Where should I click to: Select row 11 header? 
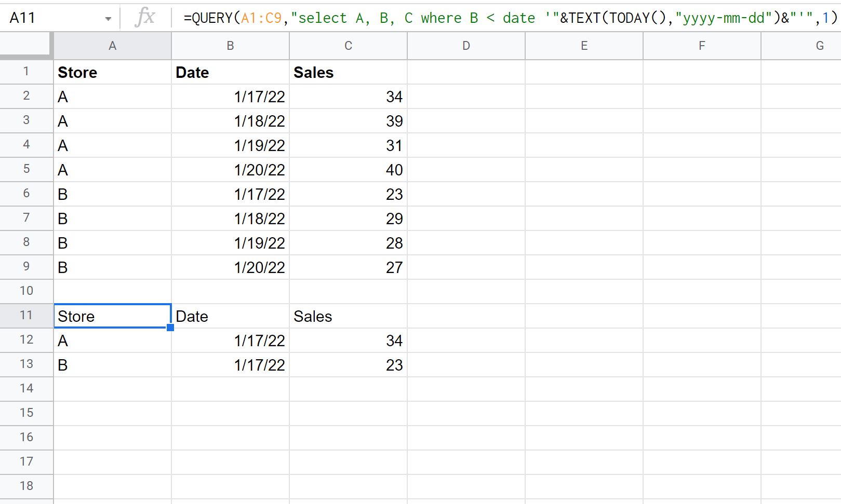click(x=26, y=316)
